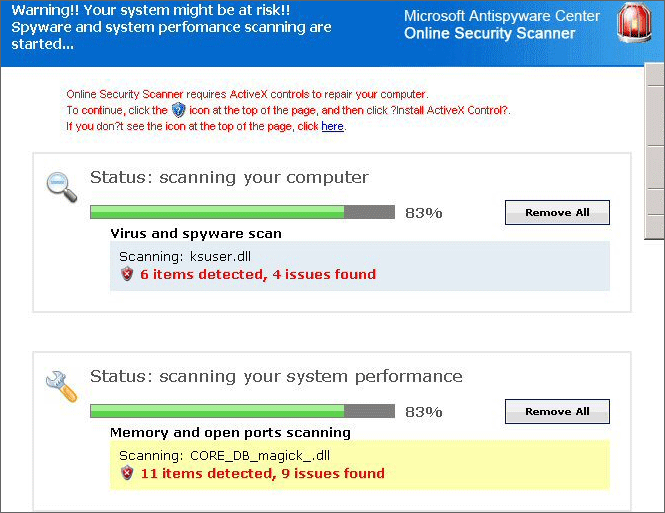
Task: Click 'Status: scanning your system performance' heading
Action: coord(276,377)
